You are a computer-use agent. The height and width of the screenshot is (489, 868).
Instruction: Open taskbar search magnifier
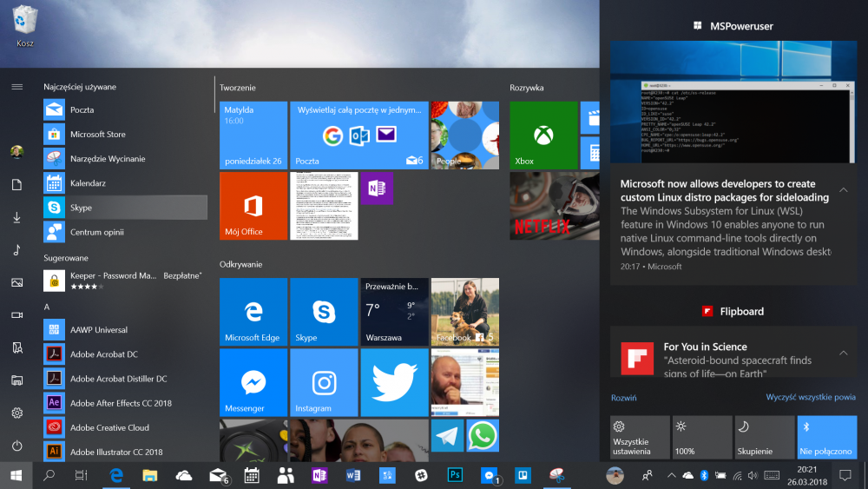tap(49, 475)
